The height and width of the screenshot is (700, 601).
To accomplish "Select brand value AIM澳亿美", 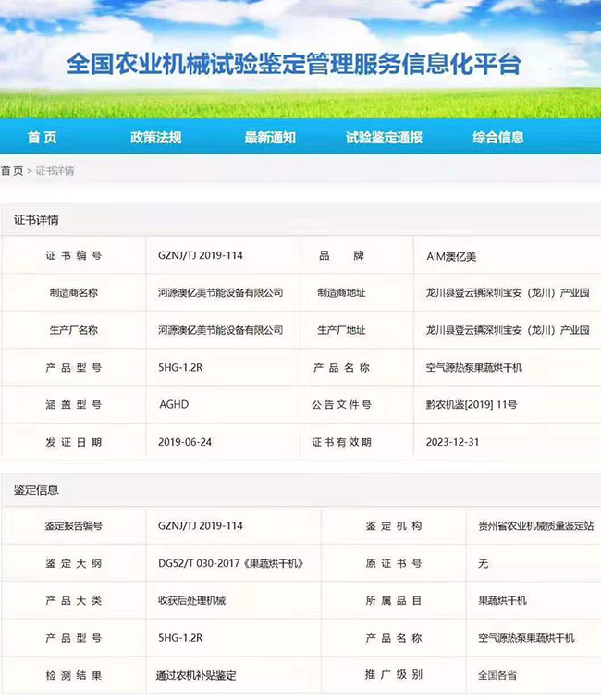I will pyautogui.click(x=451, y=256).
